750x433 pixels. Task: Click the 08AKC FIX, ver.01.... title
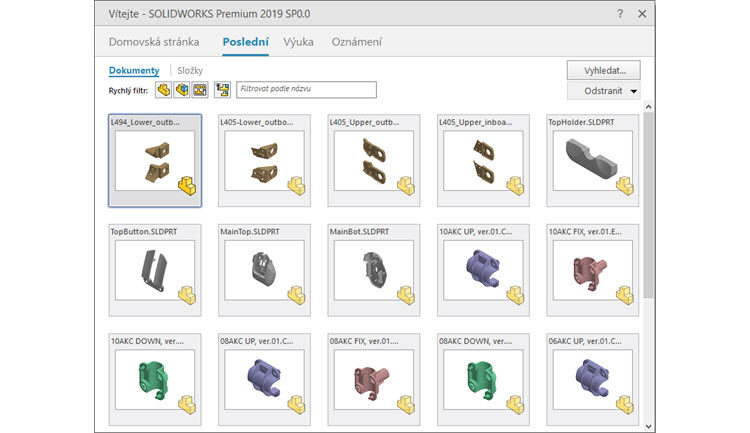(x=364, y=341)
